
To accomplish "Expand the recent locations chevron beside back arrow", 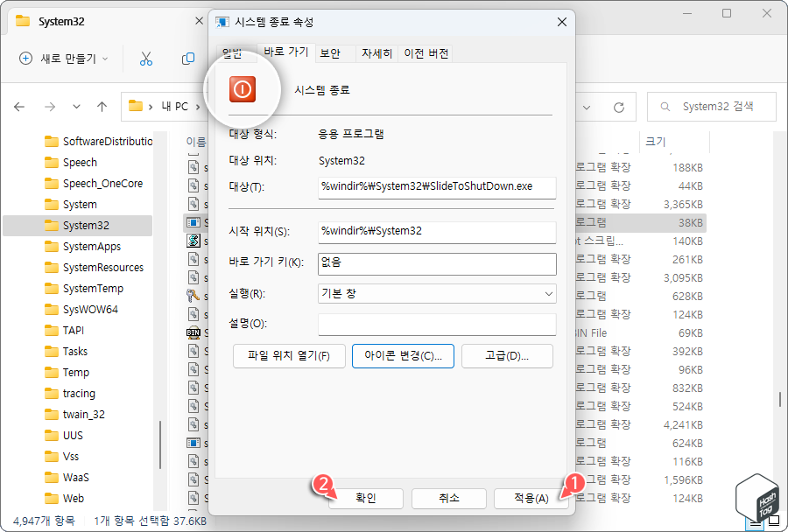I will [75, 106].
